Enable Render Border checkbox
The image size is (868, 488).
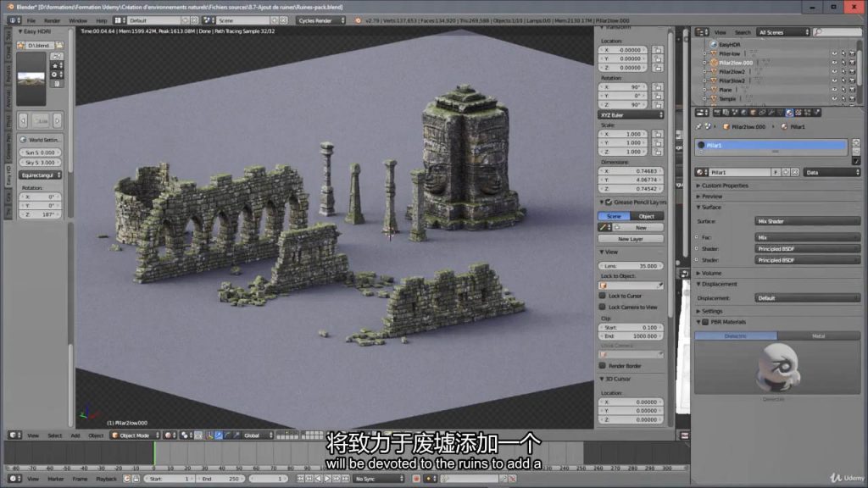pos(603,366)
